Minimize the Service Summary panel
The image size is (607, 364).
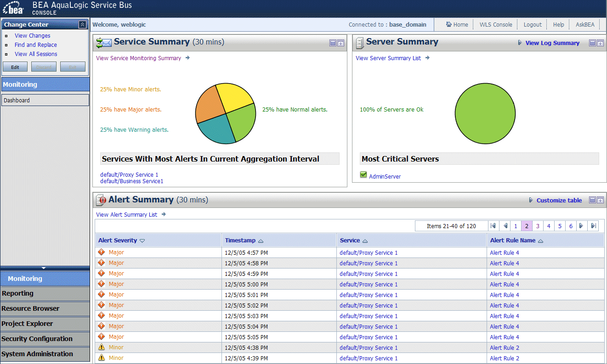tap(333, 43)
